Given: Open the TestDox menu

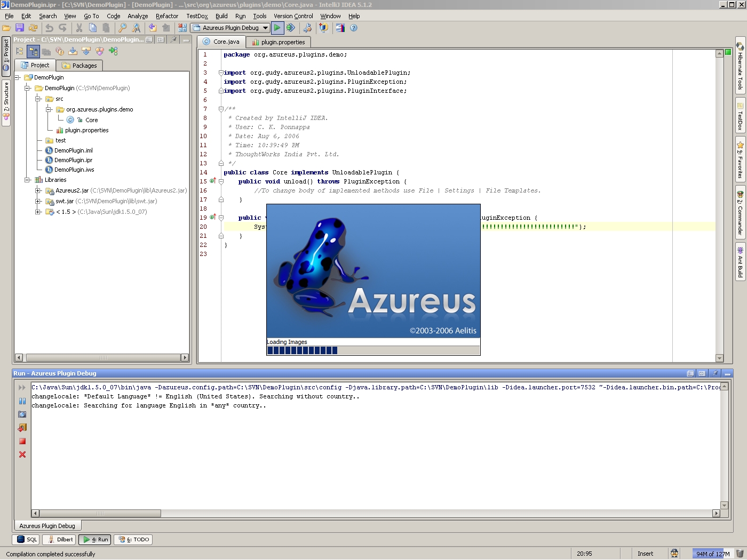Looking at the screenshot, I should (197, 16).
